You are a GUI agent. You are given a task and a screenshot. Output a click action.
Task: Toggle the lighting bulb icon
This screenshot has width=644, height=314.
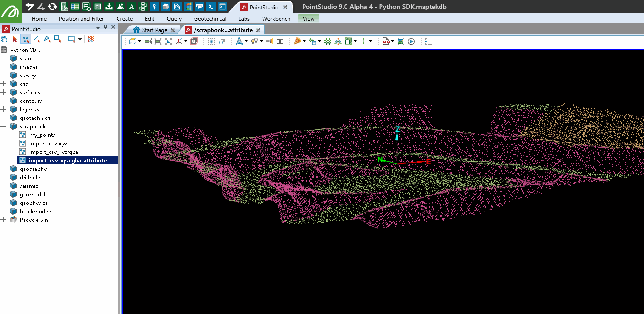[x=254, y=42]
